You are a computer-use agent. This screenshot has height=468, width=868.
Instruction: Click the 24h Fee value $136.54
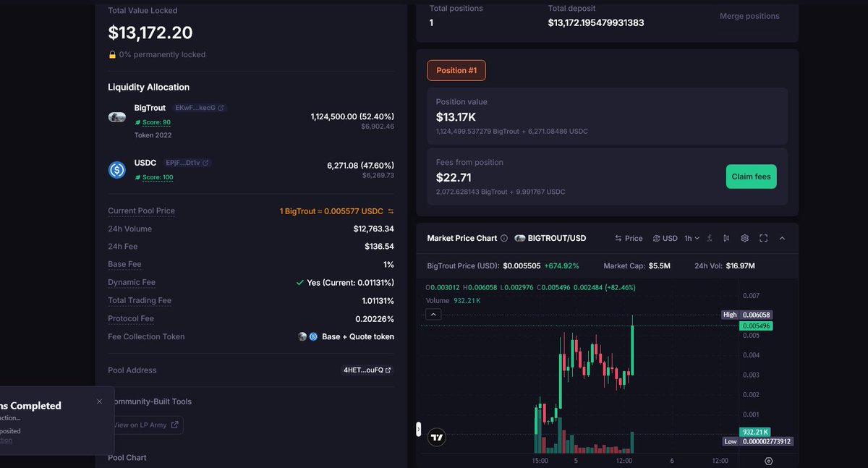coord(379,247)
